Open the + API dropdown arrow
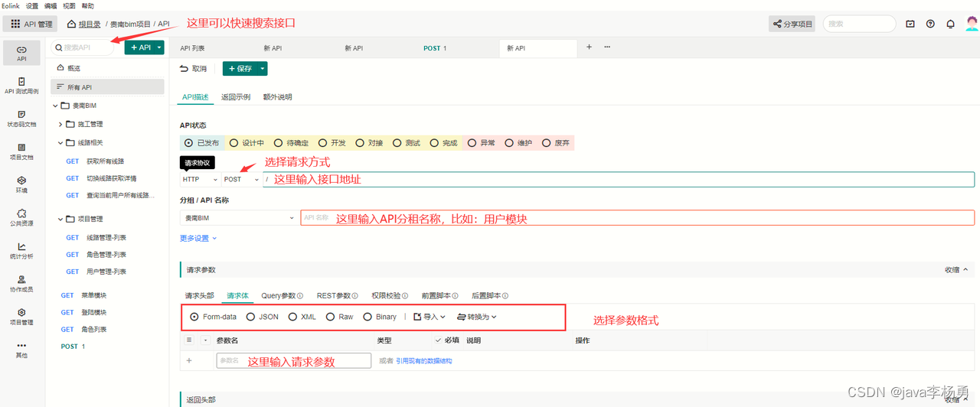 point(159,47)
